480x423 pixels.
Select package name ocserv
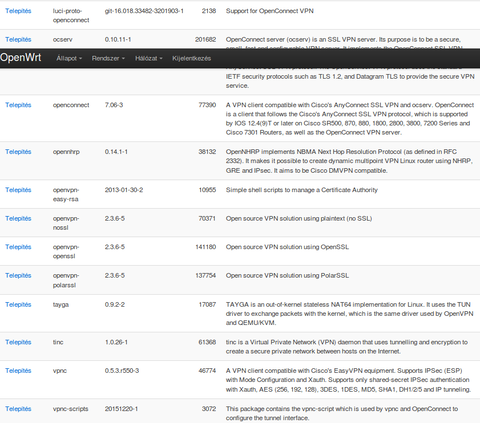(x=63, y=40)
